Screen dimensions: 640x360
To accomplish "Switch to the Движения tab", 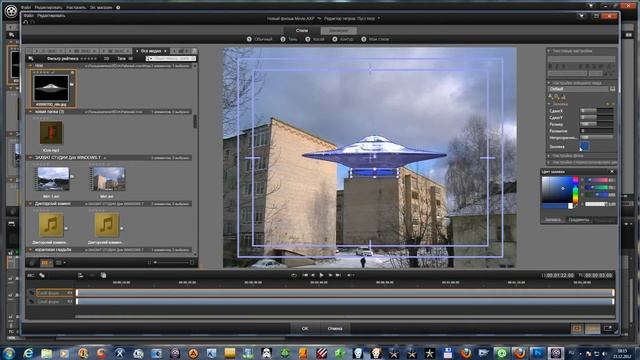I will tap(338, 31).
